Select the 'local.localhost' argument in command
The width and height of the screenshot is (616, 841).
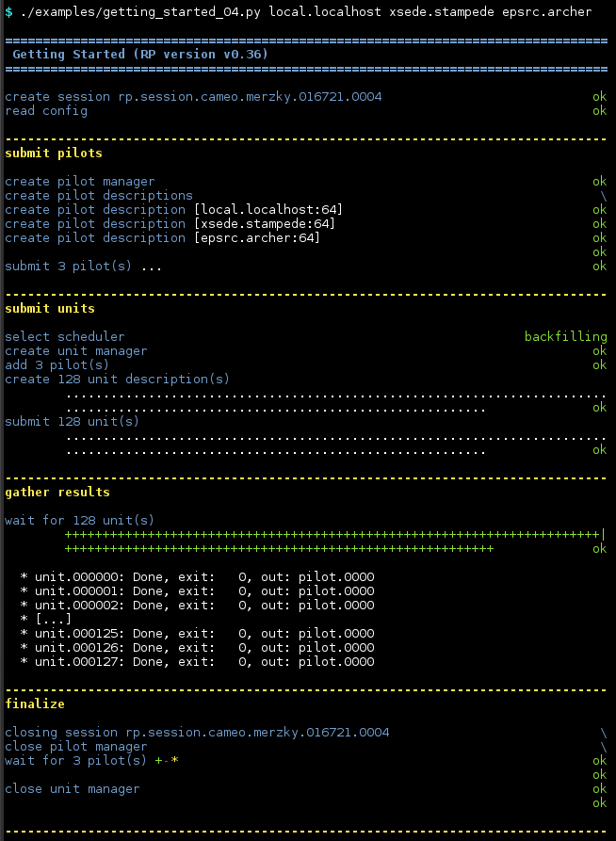pos(325,12)
